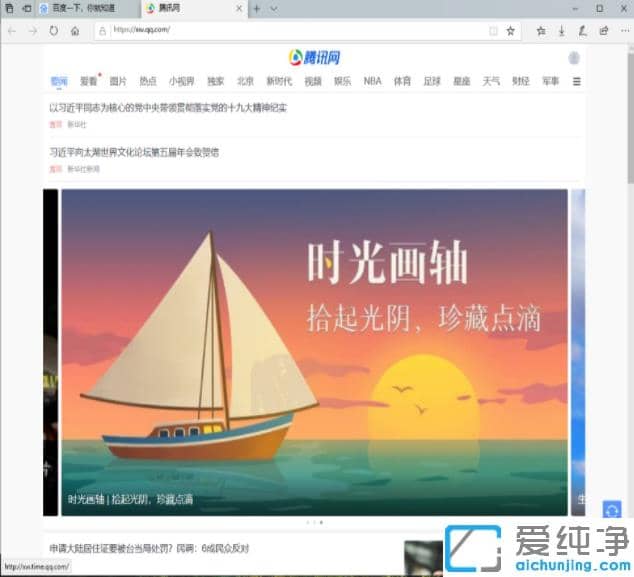
Task: Click the 新华社 source label
Action: 77,125
